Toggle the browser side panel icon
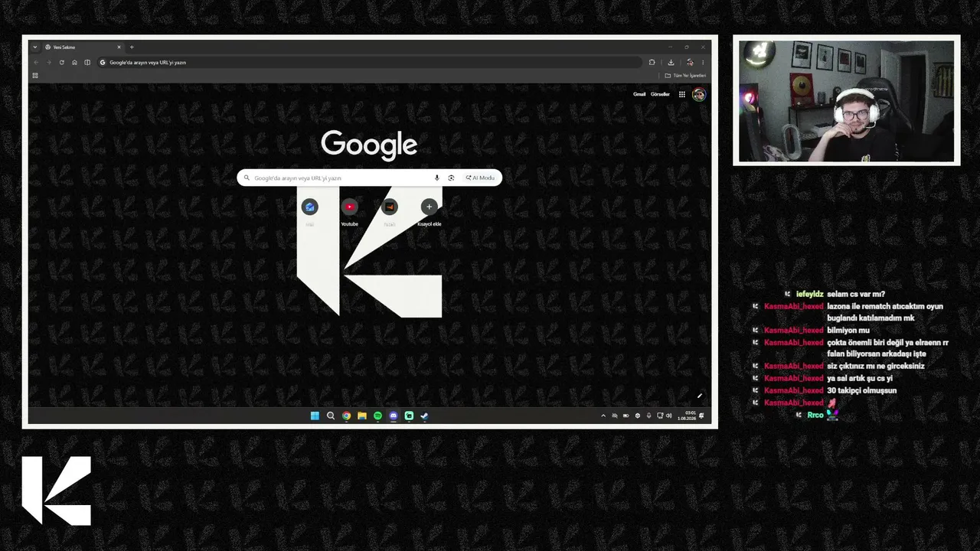This screenshot has width=980, height=551. tap(87, 63)
